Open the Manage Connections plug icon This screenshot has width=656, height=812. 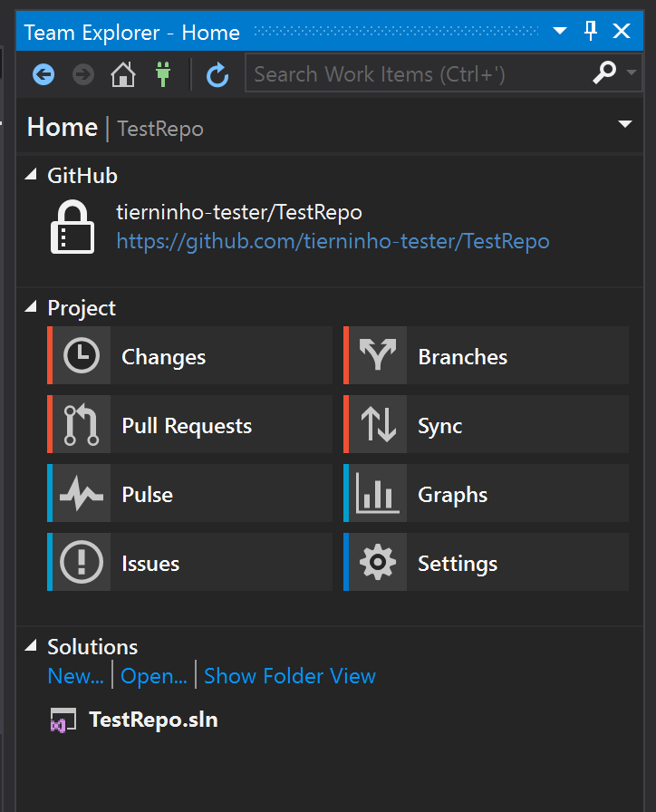pos(163,75)
